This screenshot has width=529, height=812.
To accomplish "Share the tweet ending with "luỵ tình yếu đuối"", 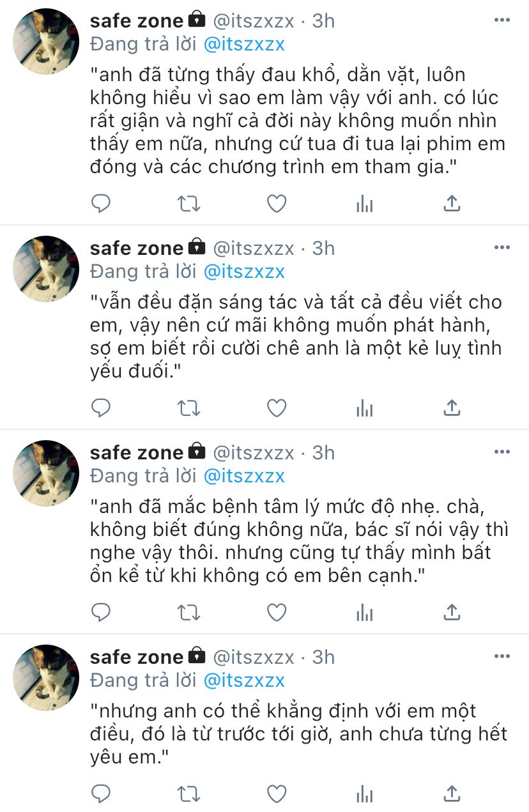I will [x=452, y=407].
